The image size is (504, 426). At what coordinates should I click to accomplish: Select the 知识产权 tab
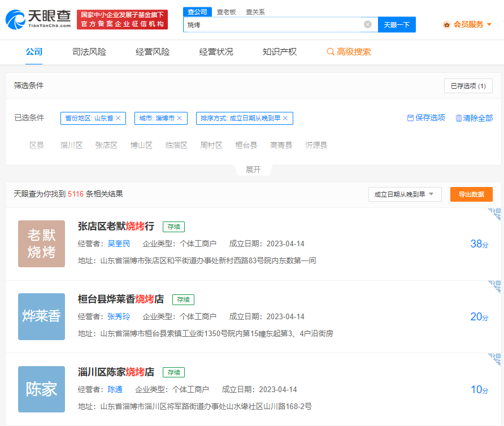click(279, 52)
